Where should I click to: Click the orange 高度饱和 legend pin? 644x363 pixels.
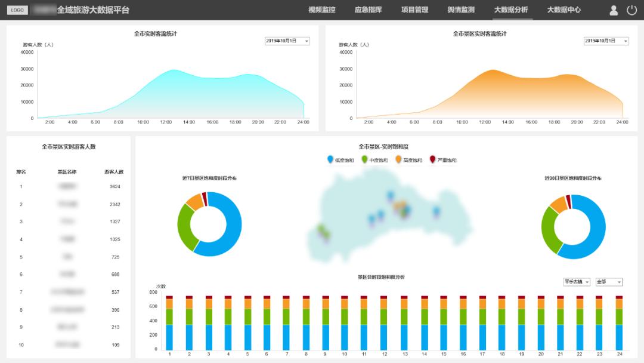[x=398, y=159]
